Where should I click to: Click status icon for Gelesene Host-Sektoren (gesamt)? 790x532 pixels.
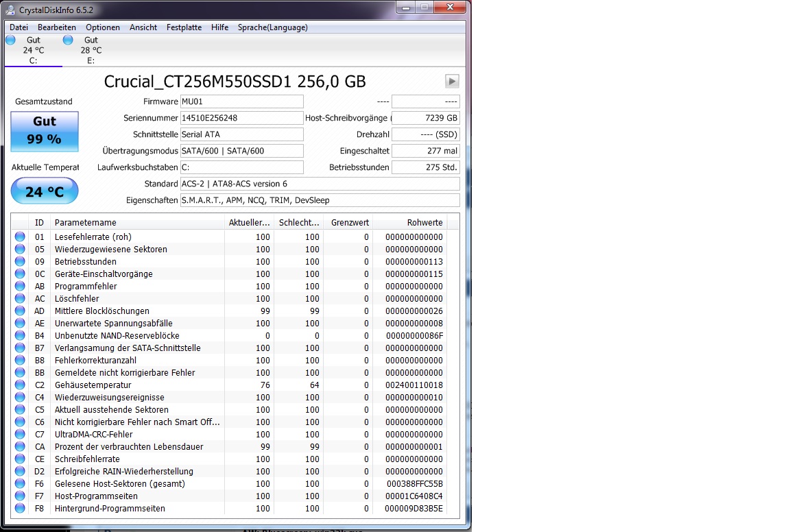pyautogui.click(x=20, y=483)
